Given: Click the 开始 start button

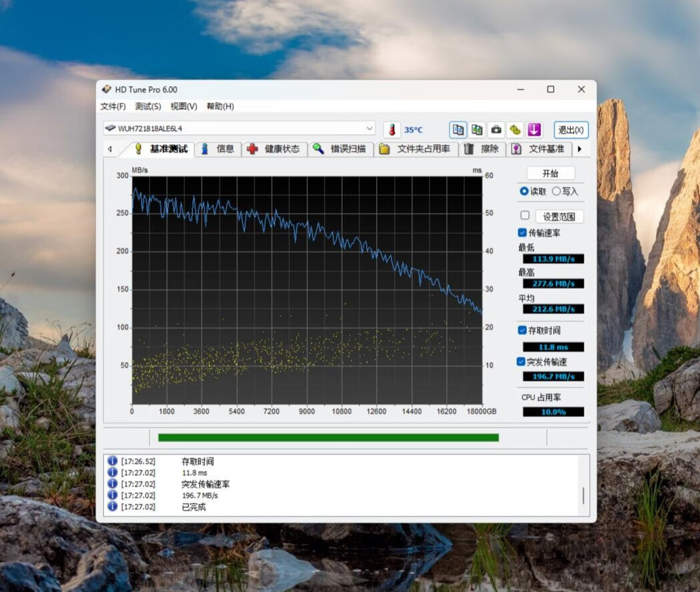Looking at the screenshot, I should click(x=550, y=174).
